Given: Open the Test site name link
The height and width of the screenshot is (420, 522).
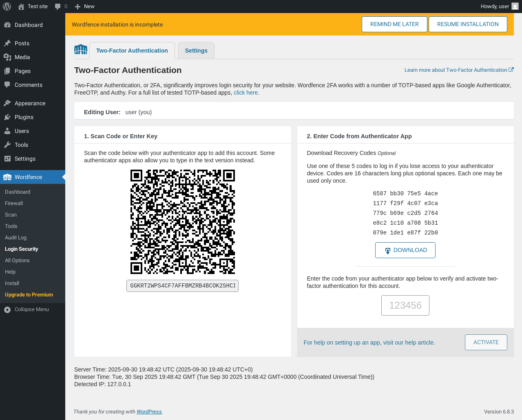Looking at the screenshot, I should pos(38,7).
